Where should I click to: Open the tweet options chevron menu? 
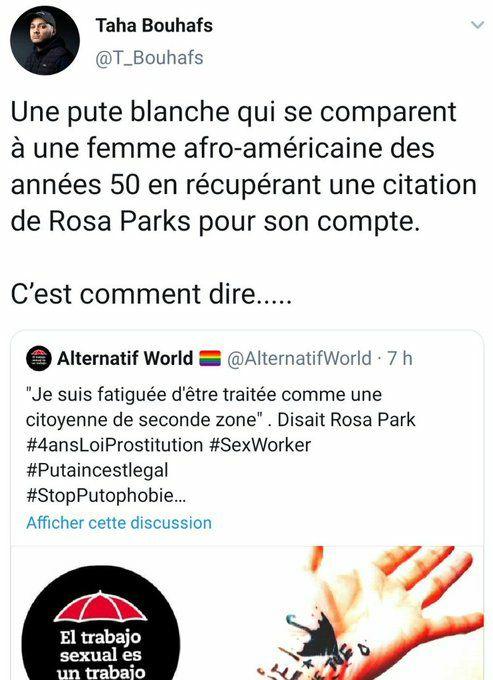click(x=477, y=25)
